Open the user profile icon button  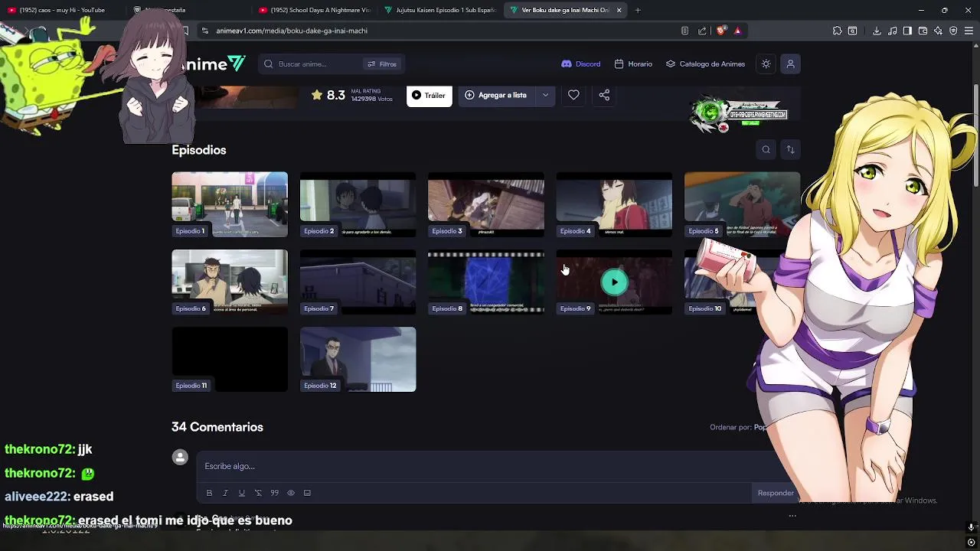pyautogui.click(x=790, y=64)
